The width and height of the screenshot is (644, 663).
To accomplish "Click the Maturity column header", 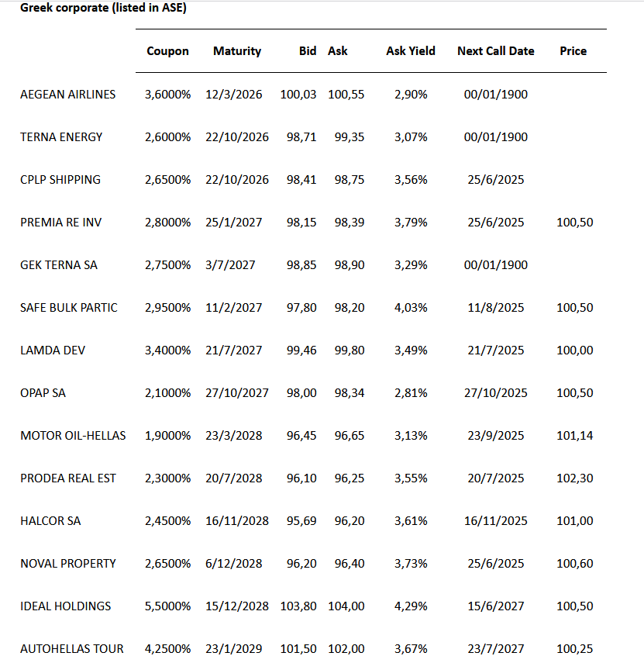I will [237, 51].
